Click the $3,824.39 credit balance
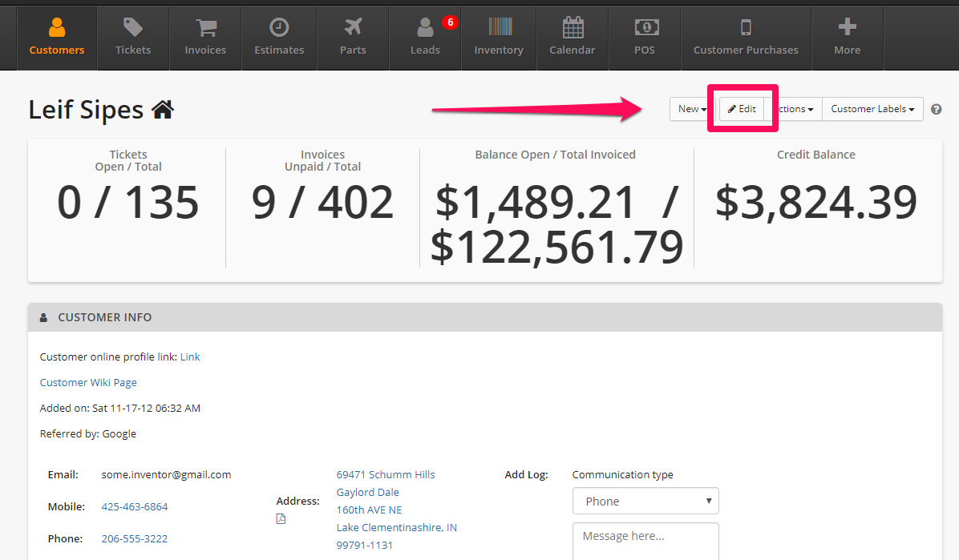The width and height of the screenshot is (959, 560). point(816,203)
